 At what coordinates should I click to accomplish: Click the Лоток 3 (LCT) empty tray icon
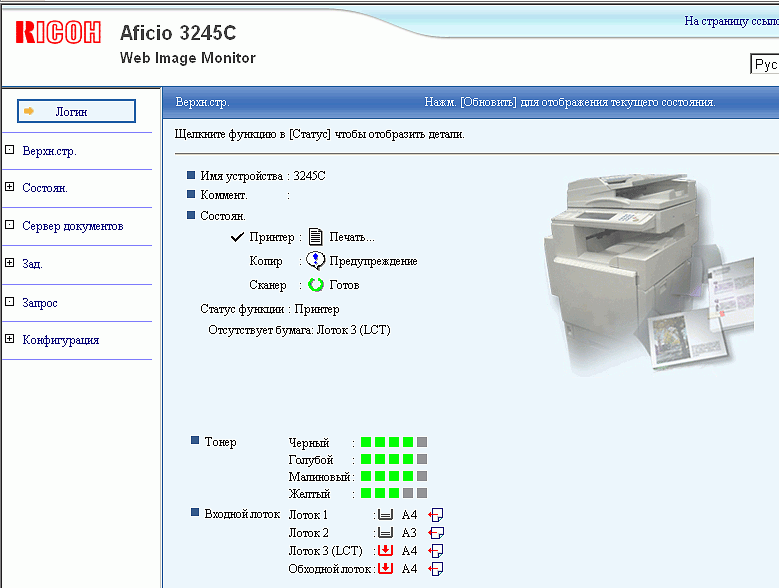point(385,551)
